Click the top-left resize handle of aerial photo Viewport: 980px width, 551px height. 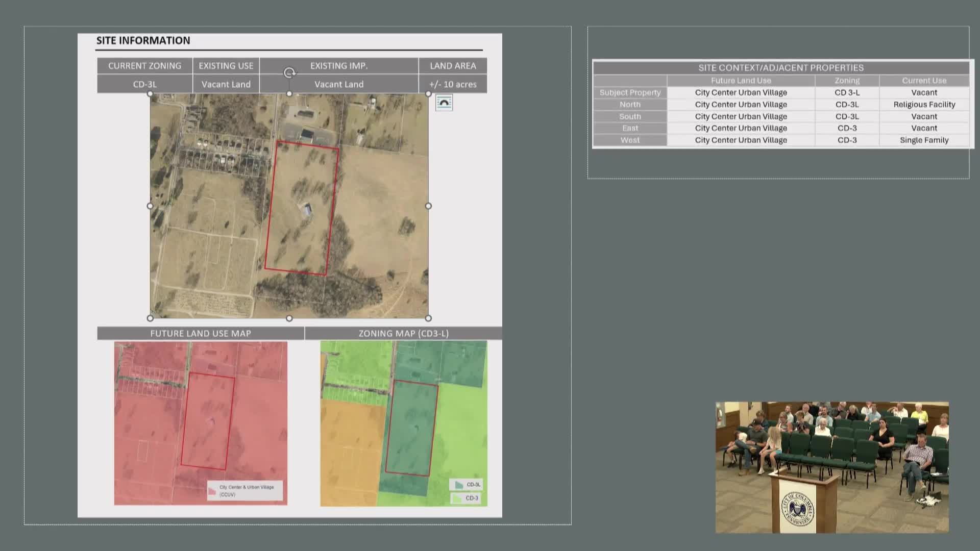[x=150, y=94]
